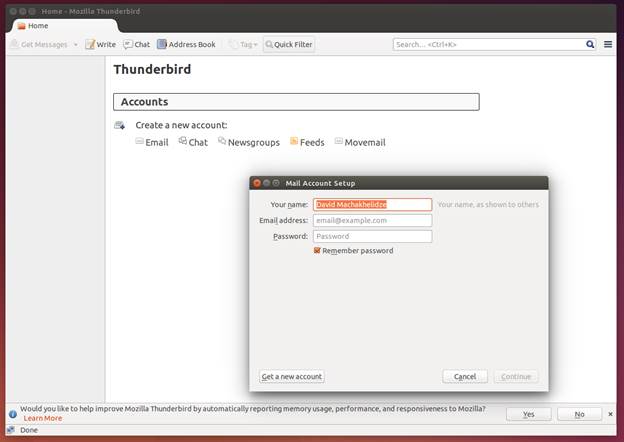This screenshot has width=624, height=442.
Task: Create a new Chat account
Action: [x=193, y=142]
